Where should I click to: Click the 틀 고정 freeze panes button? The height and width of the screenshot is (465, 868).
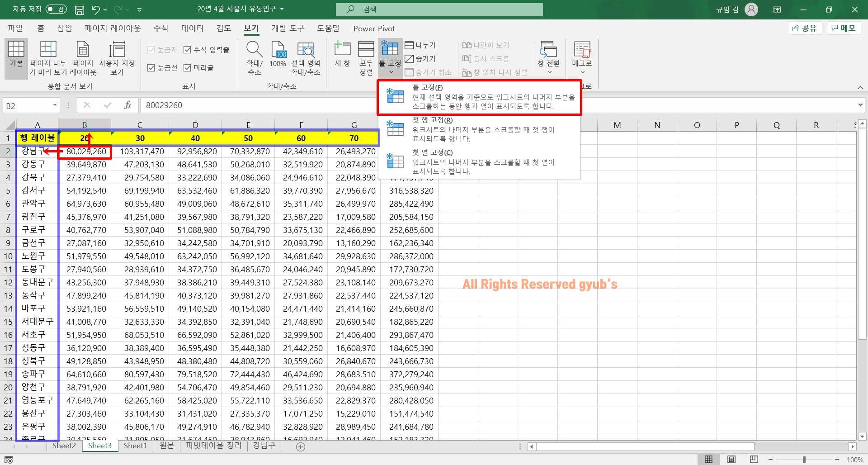click(390, 58)
